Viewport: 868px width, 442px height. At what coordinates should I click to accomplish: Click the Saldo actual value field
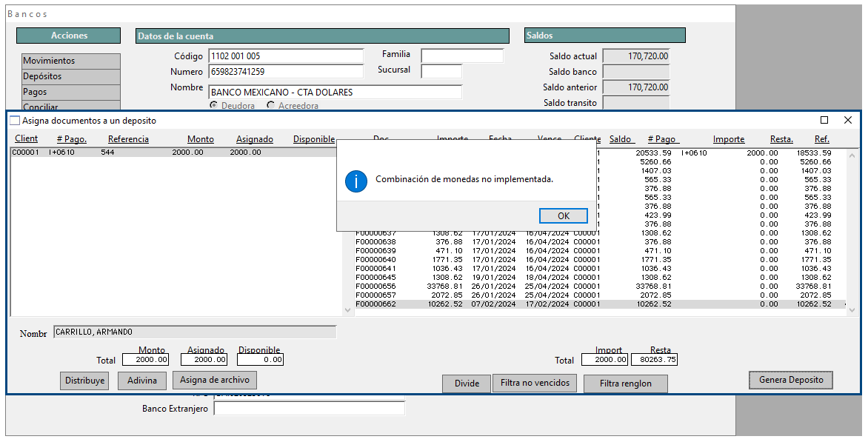636,56
